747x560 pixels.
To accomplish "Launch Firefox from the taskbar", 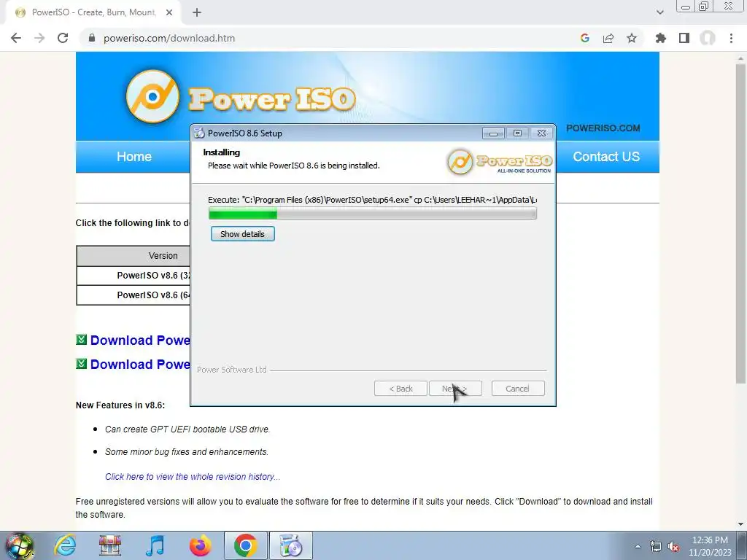I will (200, 545).
